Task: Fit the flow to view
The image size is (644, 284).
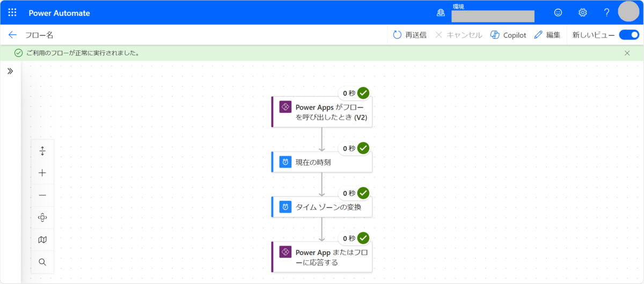Action: pos(42,217)
